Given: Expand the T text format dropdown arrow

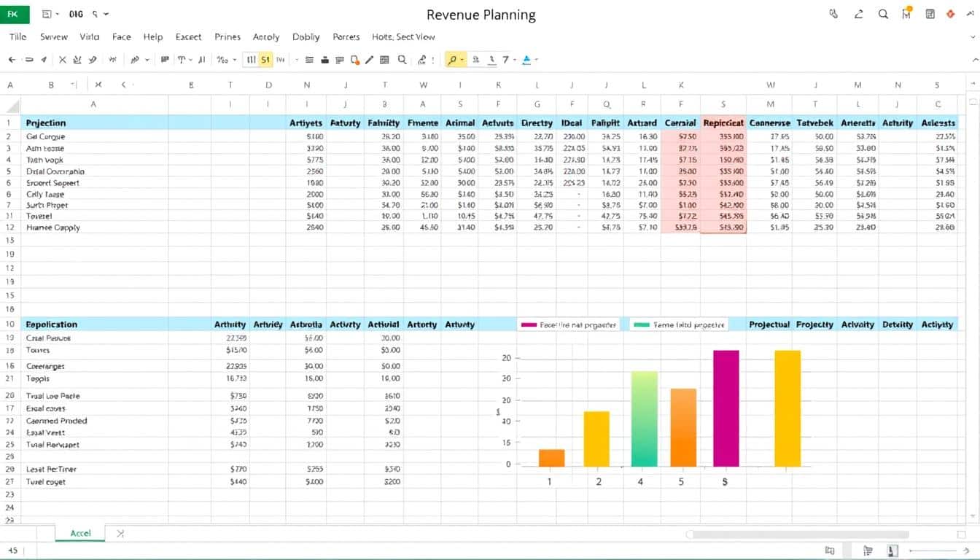Looking at the screenshot, I should [x=190, y=60].
